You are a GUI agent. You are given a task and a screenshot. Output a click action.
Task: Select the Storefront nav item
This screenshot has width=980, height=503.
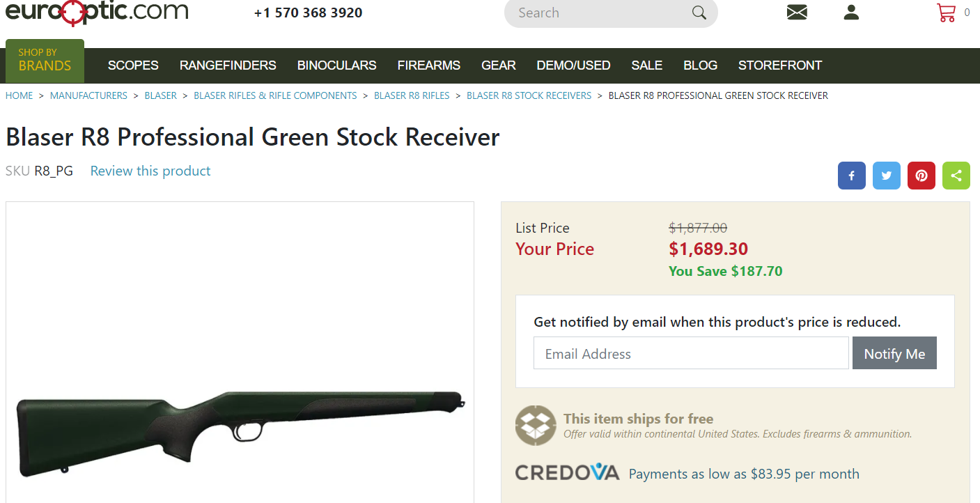tap(780, 65)
